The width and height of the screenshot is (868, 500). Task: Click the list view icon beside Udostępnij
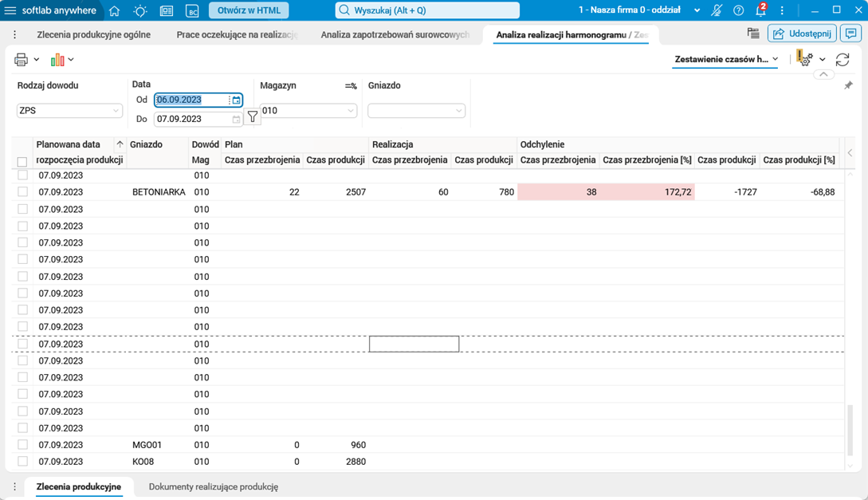pos(753,33)
